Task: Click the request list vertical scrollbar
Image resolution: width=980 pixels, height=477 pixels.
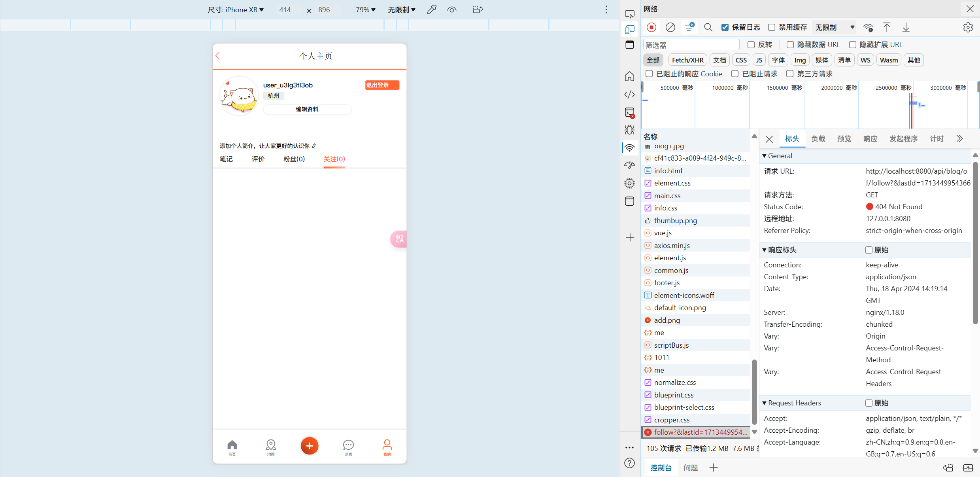Action: point(754,392)
